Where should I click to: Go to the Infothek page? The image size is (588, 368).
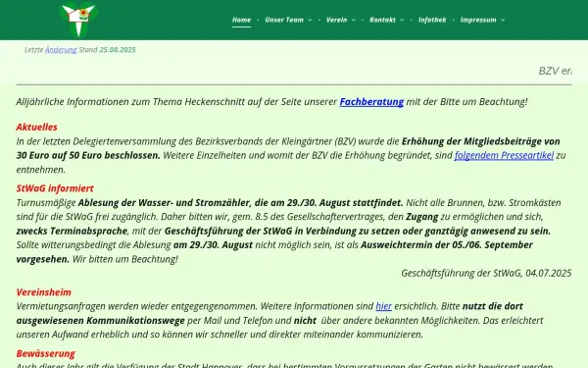pyautogui.click(x=432, y=20)
